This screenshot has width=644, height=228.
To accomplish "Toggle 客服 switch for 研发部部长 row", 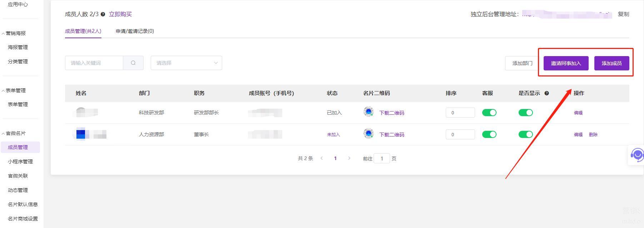I will tap(489, 113).
